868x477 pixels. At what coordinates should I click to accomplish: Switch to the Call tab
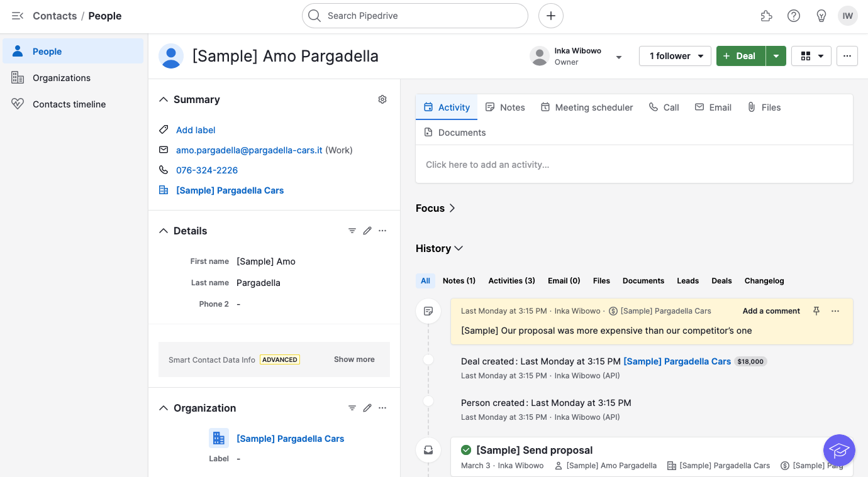point(664,107)
